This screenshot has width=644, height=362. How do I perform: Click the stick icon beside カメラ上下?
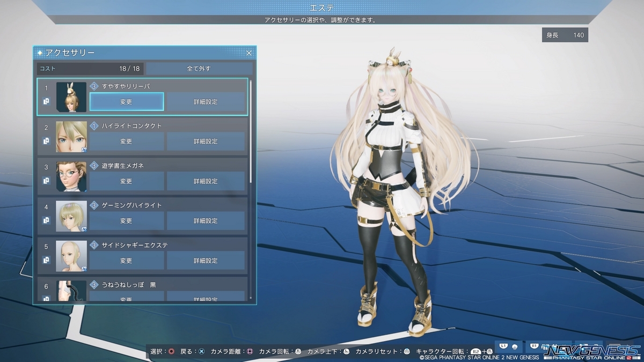click(x=347, y=352)
